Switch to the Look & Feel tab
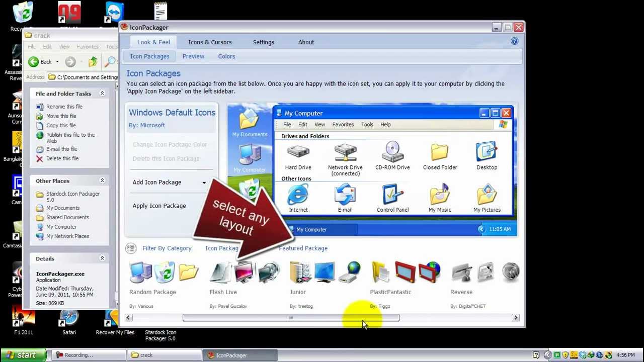 153,42
